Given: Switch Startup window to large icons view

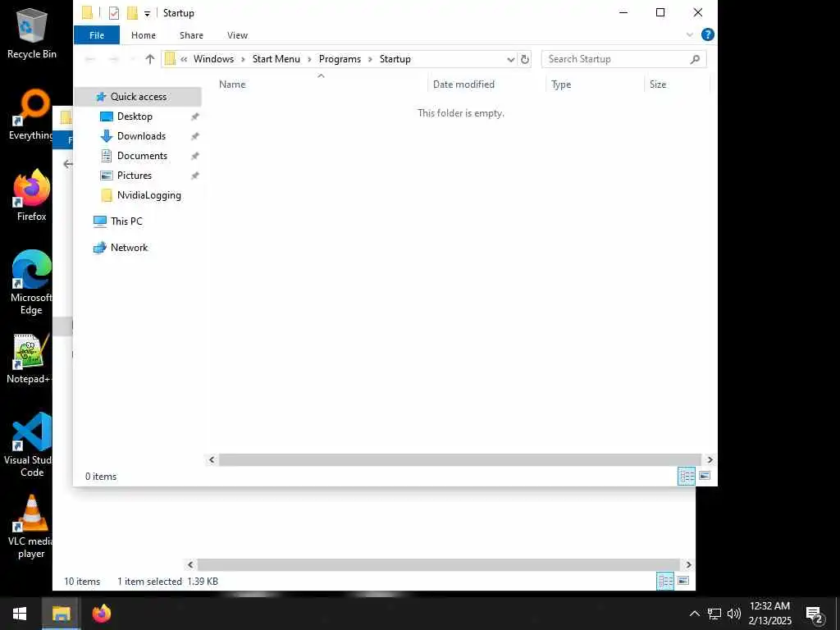Looking at the screenshot, I should pyautogui.click(x=705, y=477).
